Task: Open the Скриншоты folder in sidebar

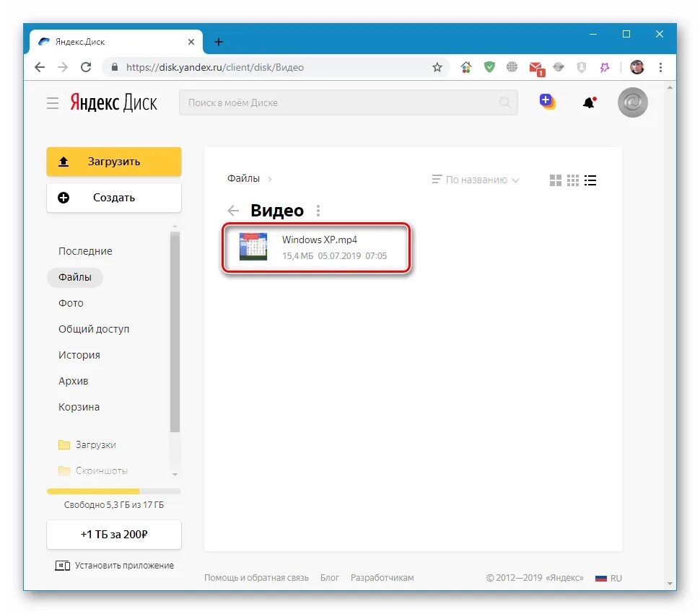Action: click(93, 470)
